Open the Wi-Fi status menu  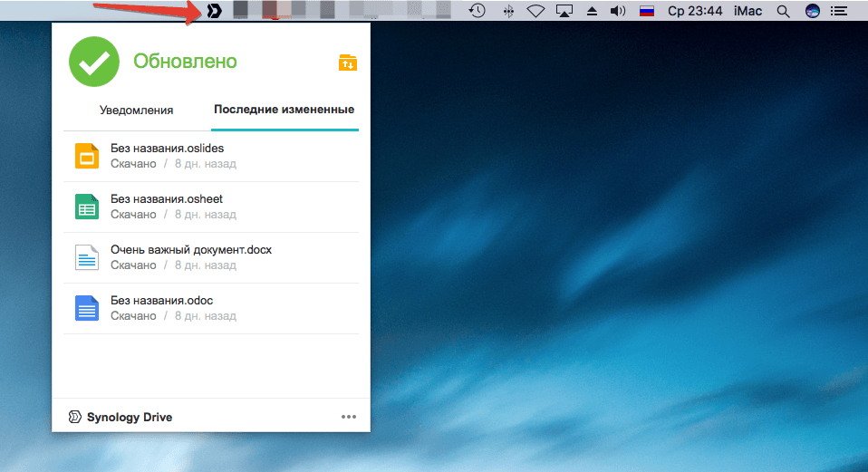[x=535, y=11]
